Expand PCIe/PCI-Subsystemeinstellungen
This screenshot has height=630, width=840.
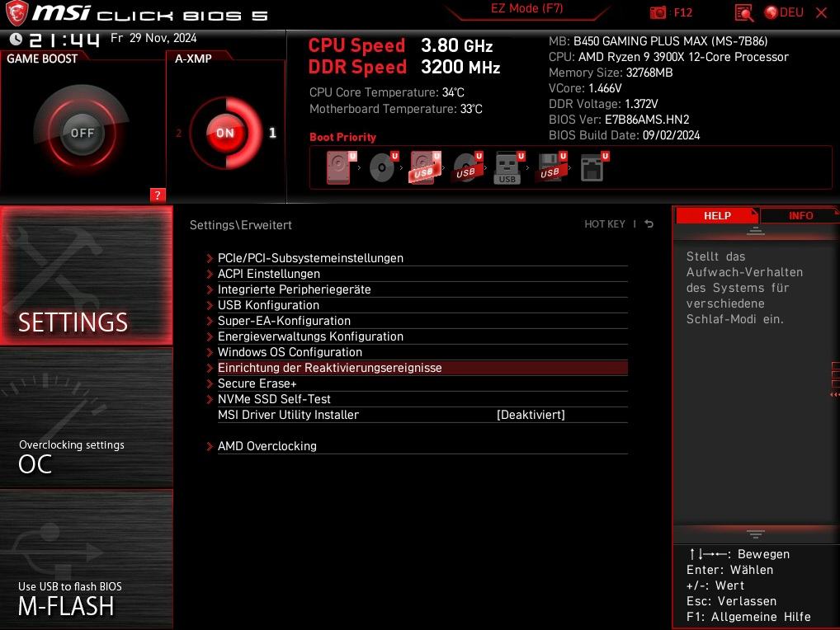click(x=417, y=258)
